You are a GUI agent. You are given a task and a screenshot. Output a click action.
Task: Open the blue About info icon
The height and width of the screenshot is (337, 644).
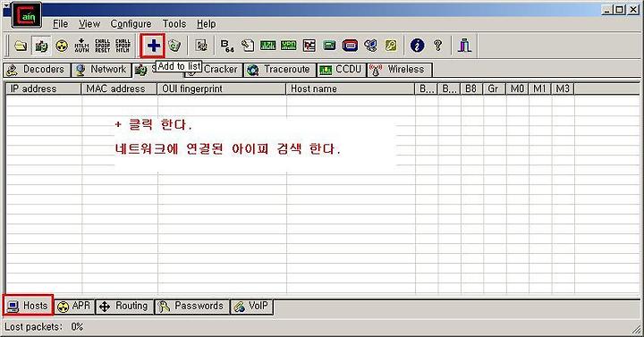[418, 46]
